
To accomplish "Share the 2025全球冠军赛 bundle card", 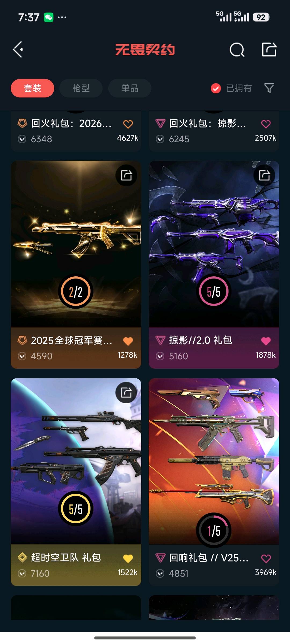I will click(126, 175).
